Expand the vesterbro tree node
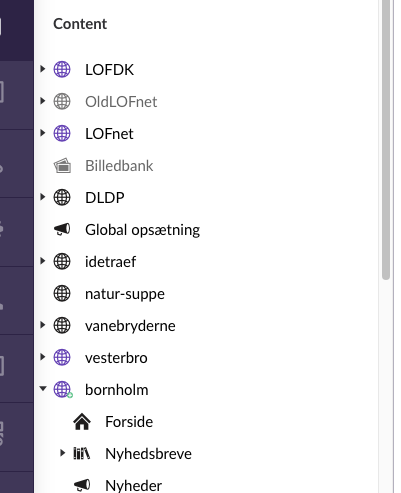Image resolution: width=401 pixels, height=493 pixels. coord(42,357)
